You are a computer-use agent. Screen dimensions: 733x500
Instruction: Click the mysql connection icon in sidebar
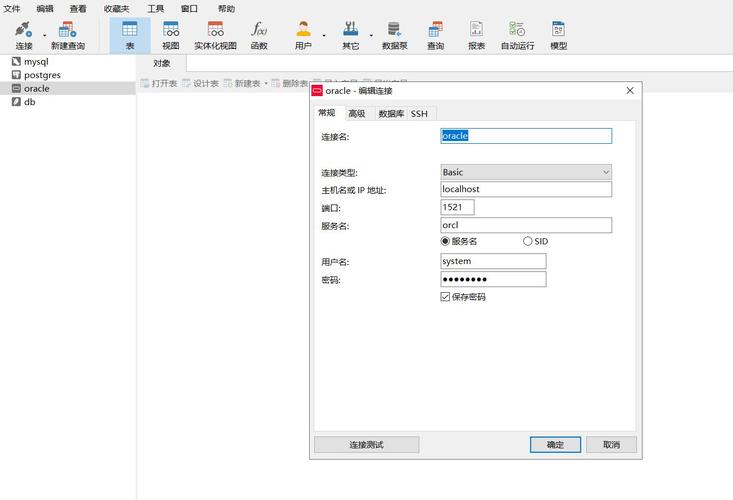16,61
